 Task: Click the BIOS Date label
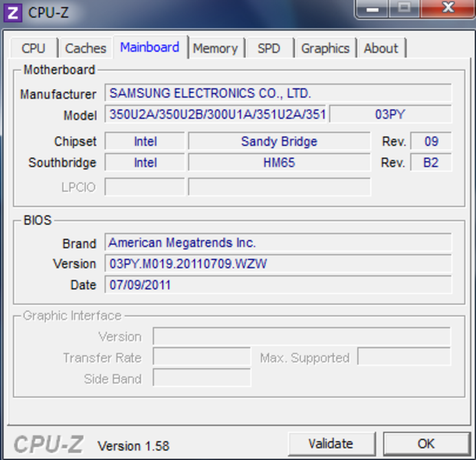pyautogui.click(x=84, y=285)
